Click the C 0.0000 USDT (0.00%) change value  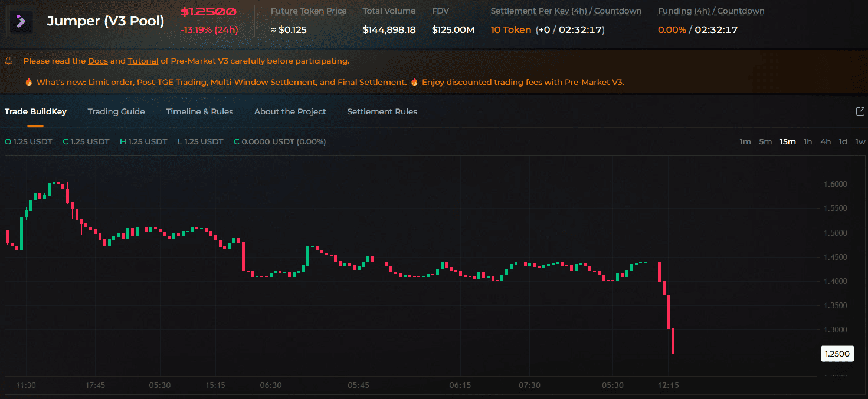coord(280,141)
